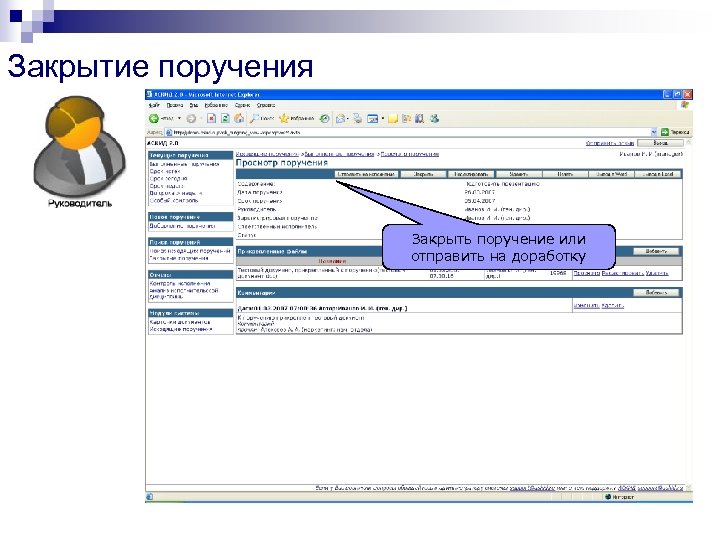Screen dimensions: 720x540
Task: Open the Вид menu
Action: point(194,105)
